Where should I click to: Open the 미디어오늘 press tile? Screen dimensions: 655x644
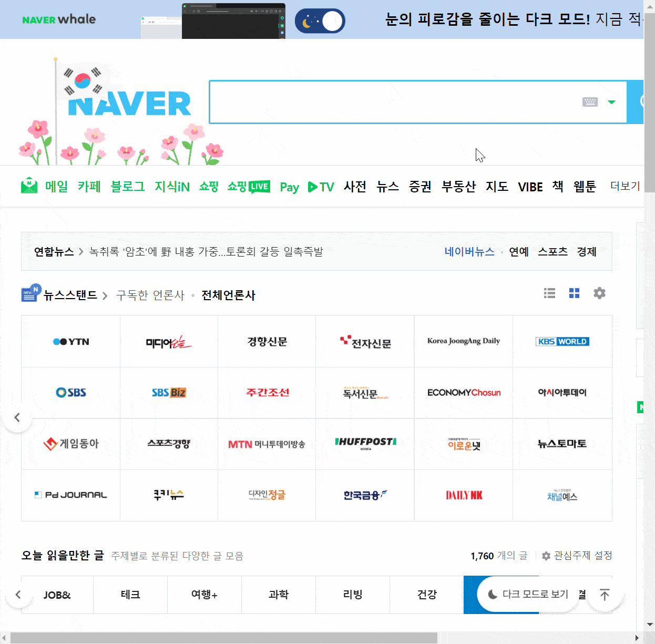169,341
